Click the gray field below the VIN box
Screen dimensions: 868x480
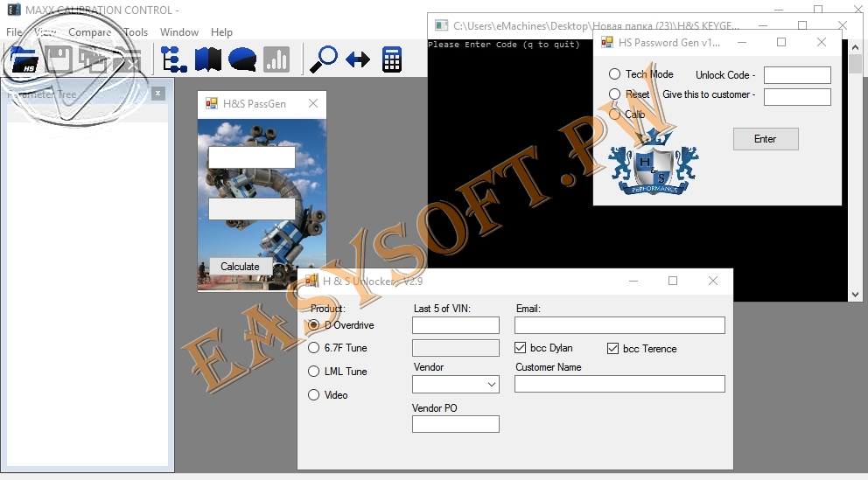(456, 348)
